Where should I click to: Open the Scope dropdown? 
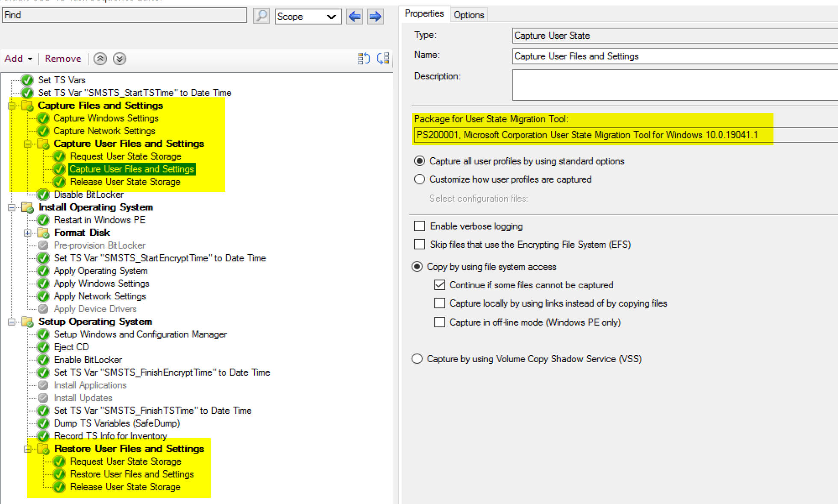coord(308,16)
